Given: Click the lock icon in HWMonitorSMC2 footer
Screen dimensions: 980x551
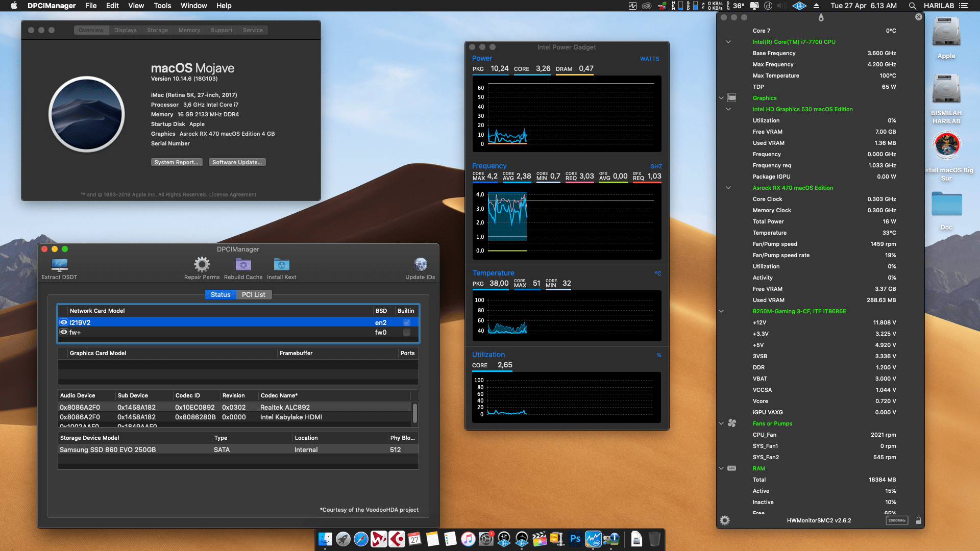Looking at the screenshot, I should (x=918, y=520).
